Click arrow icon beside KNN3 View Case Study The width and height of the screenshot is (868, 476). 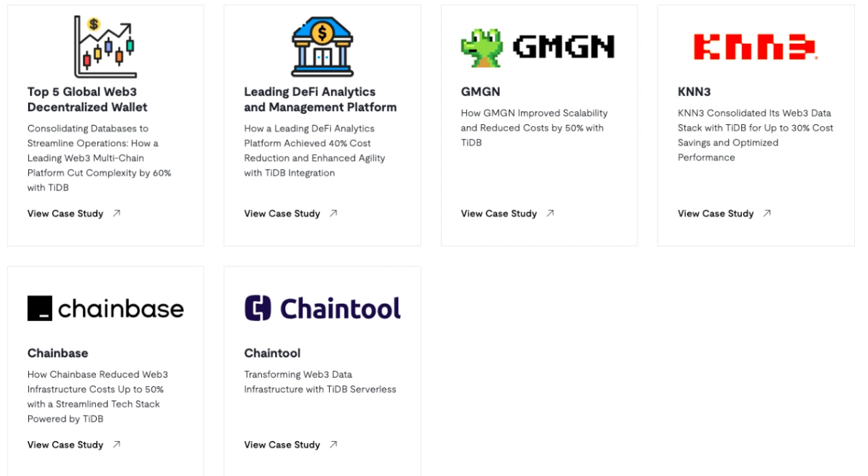767,213
